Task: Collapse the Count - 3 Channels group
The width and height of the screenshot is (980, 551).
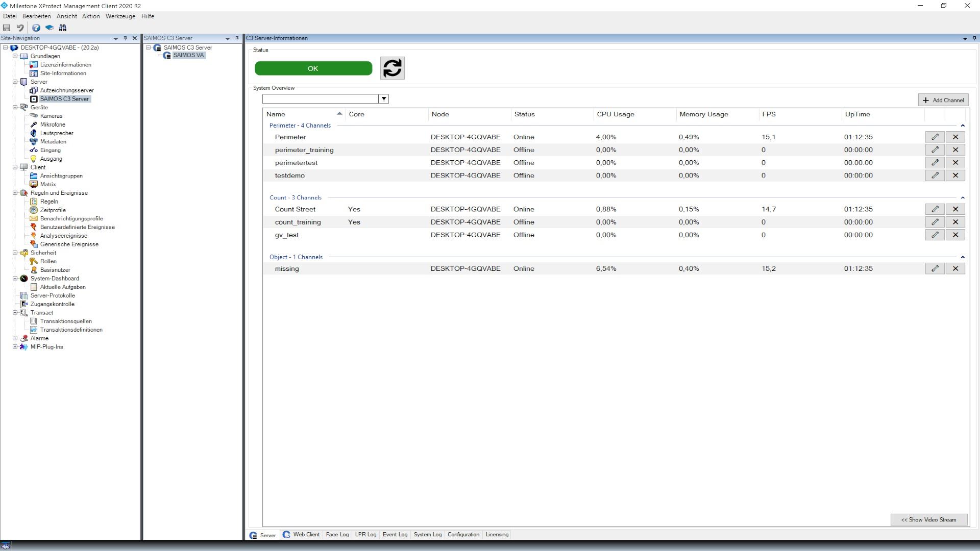Action: click(x=963, y=198)
